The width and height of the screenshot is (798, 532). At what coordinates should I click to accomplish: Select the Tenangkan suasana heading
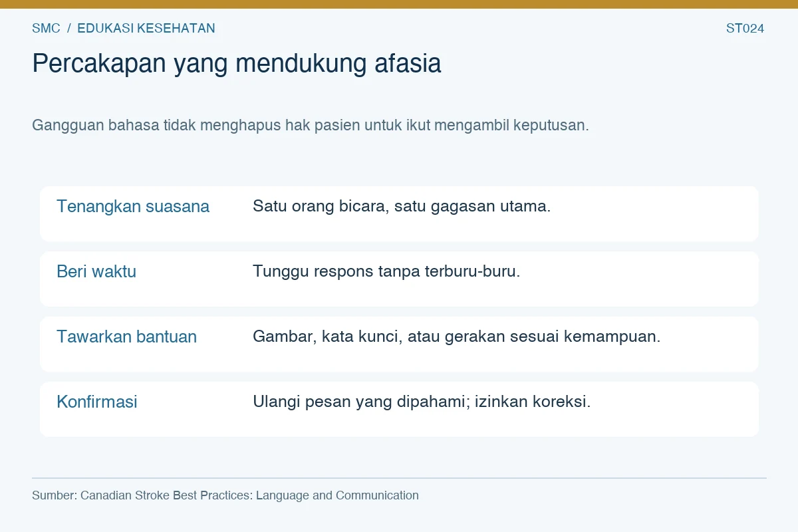point(133,206)
